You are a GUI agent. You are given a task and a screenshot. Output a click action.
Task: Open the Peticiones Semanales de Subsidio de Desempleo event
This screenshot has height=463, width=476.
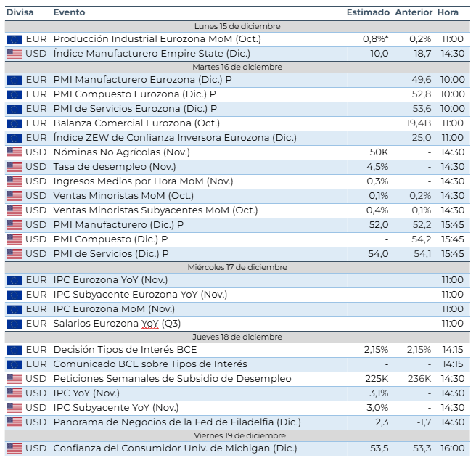point(172,379)
